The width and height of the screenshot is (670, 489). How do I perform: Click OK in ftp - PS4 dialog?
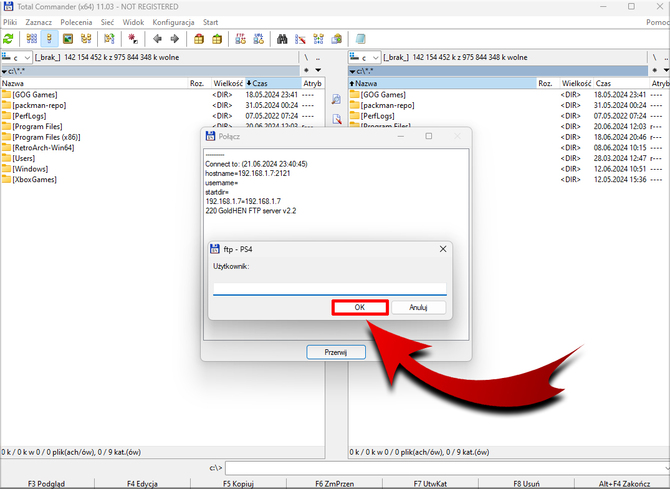[x=360, y=307]
